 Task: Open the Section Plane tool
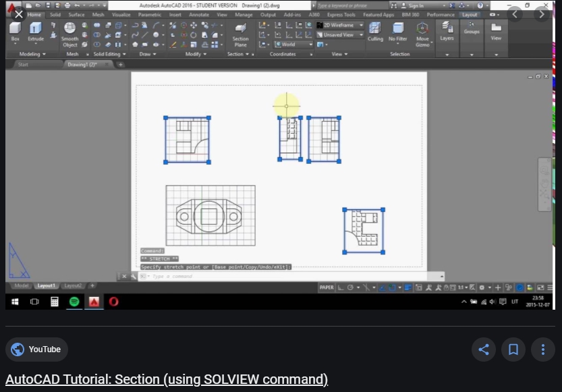(240, 35)
